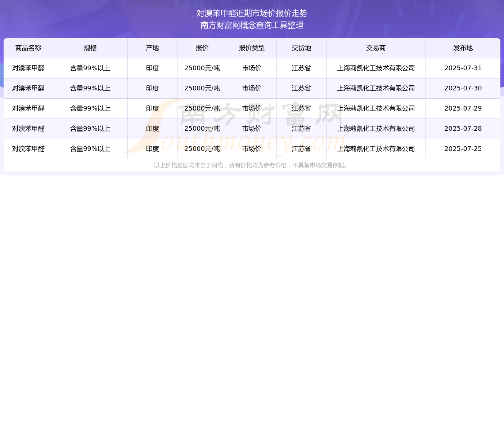Click 上海莉凯化工技术有限公司 in the 2025-07-28 row

376,129
